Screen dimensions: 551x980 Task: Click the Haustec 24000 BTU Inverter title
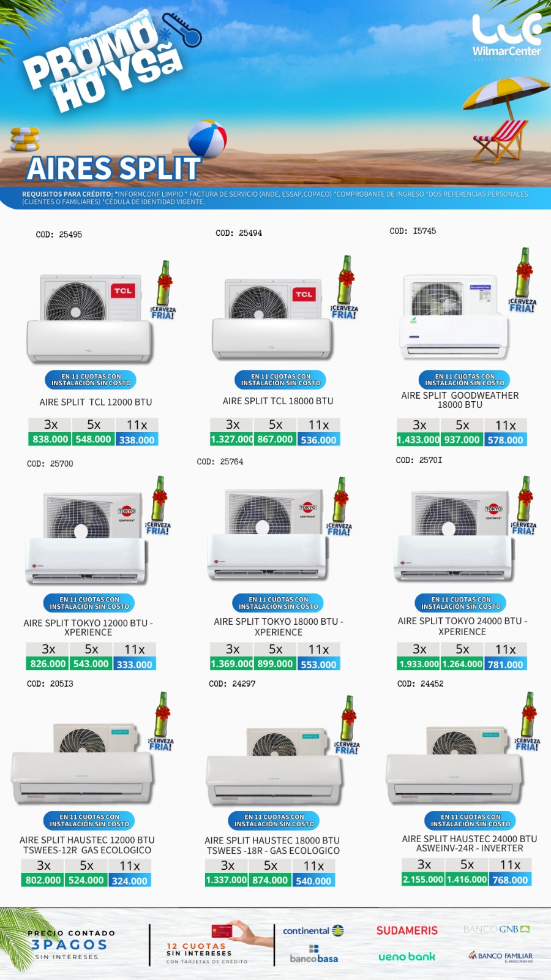point(470,843)
